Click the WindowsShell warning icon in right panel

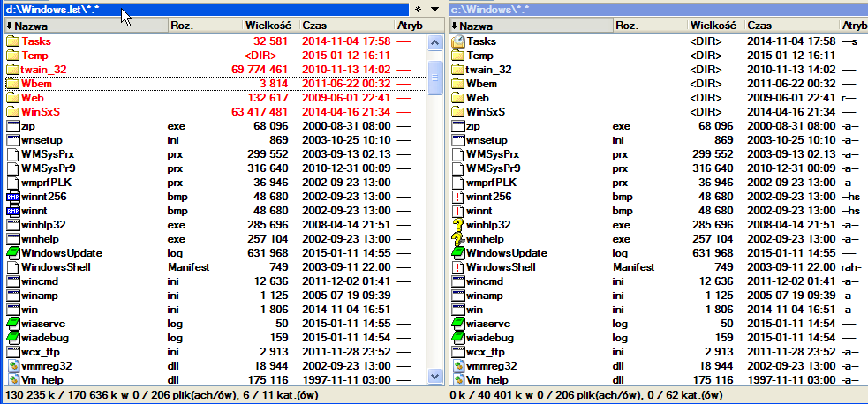click(x=457, y=267)
